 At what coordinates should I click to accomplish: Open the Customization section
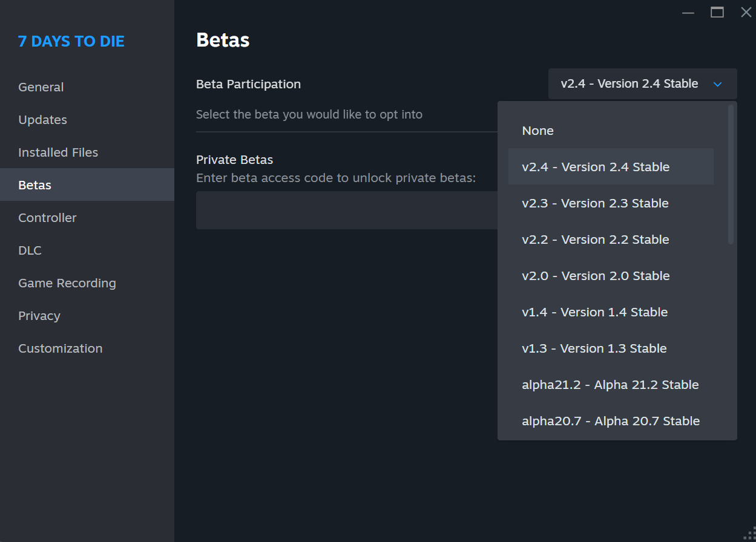pos(60,348)
